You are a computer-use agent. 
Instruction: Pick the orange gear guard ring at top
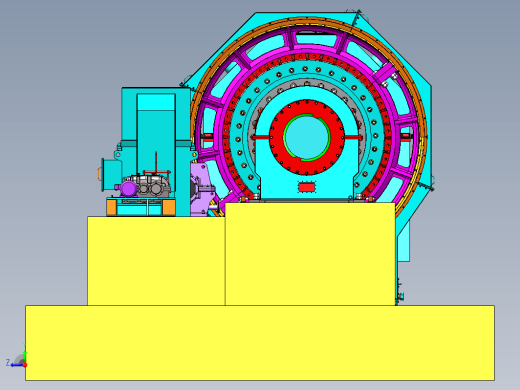[307, 21]
